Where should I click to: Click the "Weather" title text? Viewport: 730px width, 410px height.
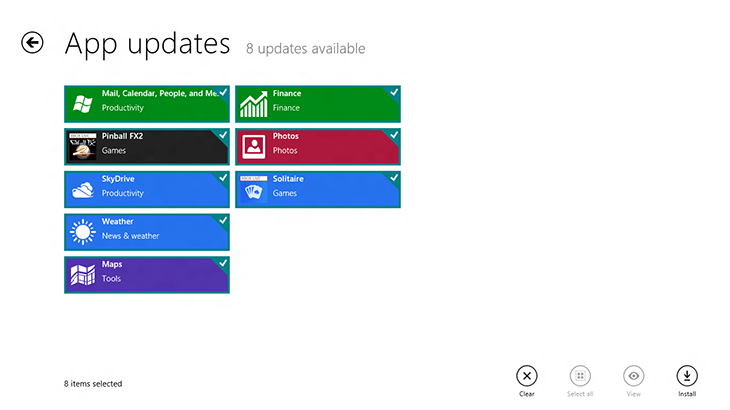pyautogui.click(x=117, y=222)
